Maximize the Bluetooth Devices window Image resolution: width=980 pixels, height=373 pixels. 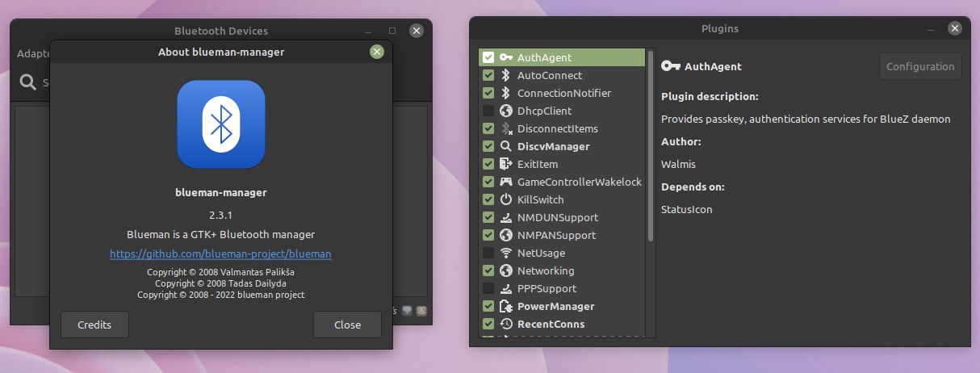[392, 31]
